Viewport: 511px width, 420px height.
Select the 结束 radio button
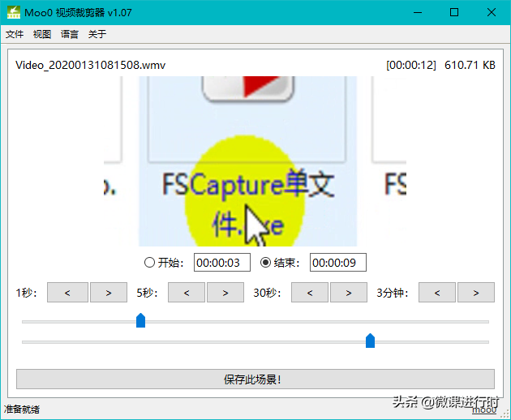coord(265,262)
